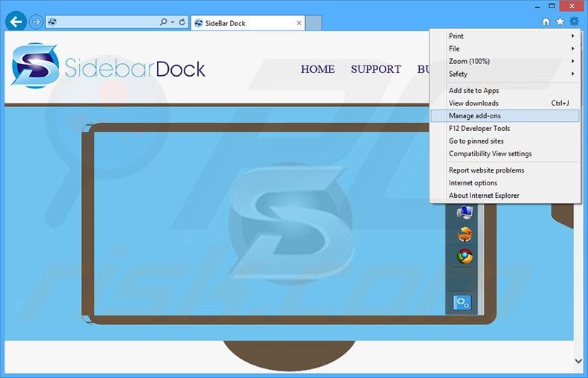The image size is (588, 378).
Task: Select View downloads menu entry
Action: [x=505, y=103]
